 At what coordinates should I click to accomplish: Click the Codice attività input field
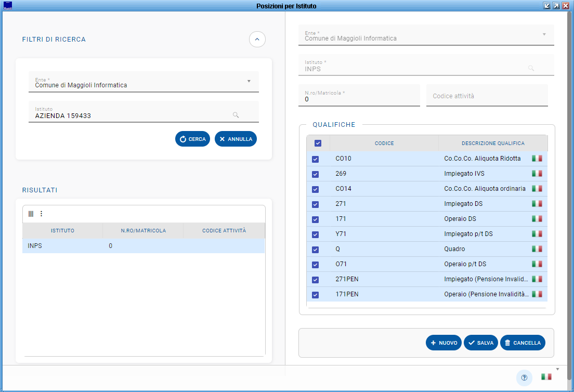tap(487, 96)
